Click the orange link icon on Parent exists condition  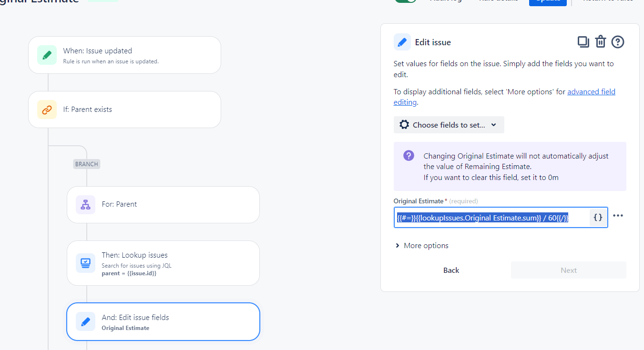(47, 110)
